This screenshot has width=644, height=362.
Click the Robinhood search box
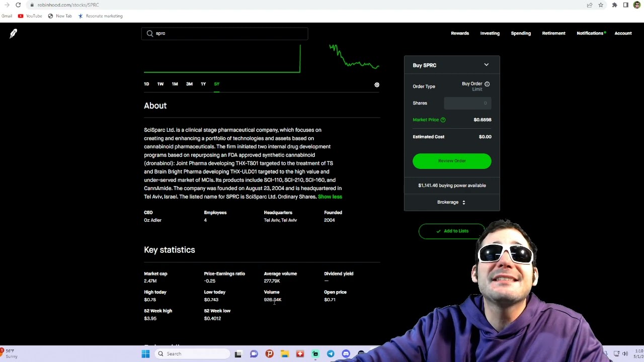(225, 33)
